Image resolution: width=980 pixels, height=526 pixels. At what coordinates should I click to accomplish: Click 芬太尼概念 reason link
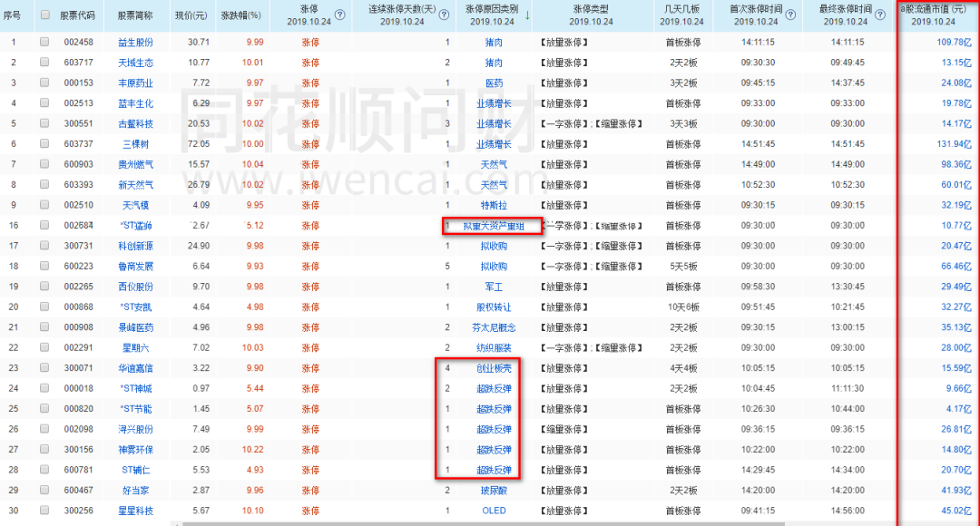[x=494, y=327]
